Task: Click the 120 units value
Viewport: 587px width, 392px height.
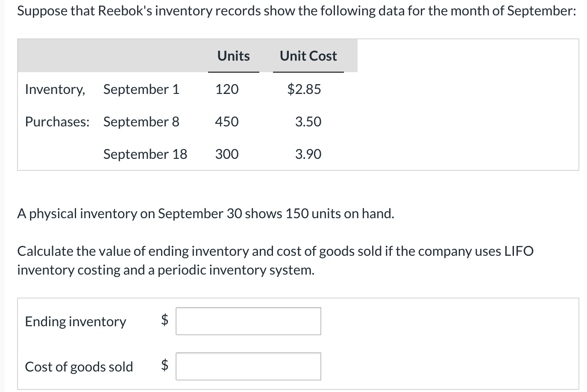Action: click(x=226, y=89)
